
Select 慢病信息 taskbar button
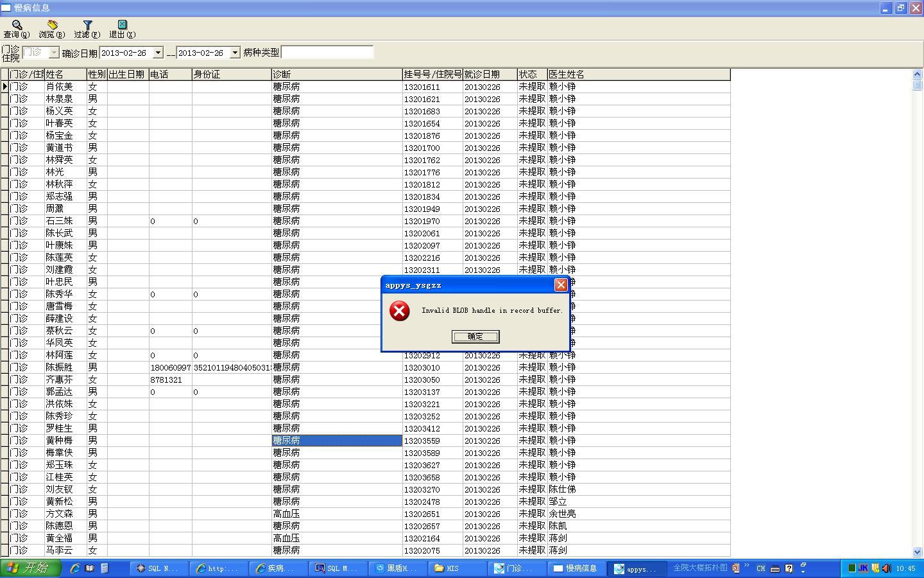tap(577, 568)
